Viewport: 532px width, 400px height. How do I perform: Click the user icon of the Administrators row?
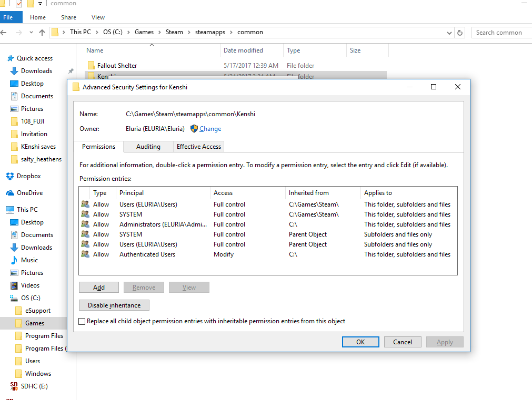tap(85, 224)
